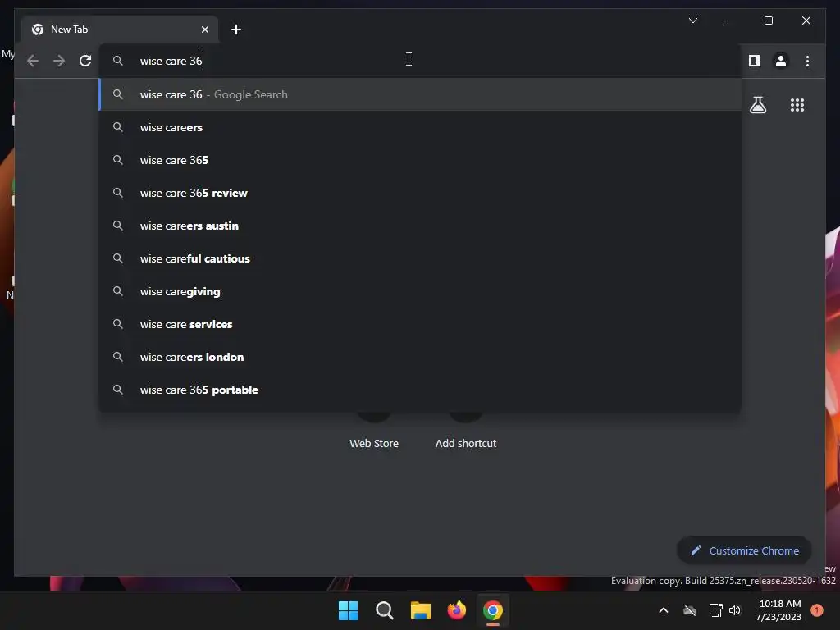The width and height of the screenshot is (840, 630).
Task: Open taskbar Search magnifier
Action: tap(385, 610)
